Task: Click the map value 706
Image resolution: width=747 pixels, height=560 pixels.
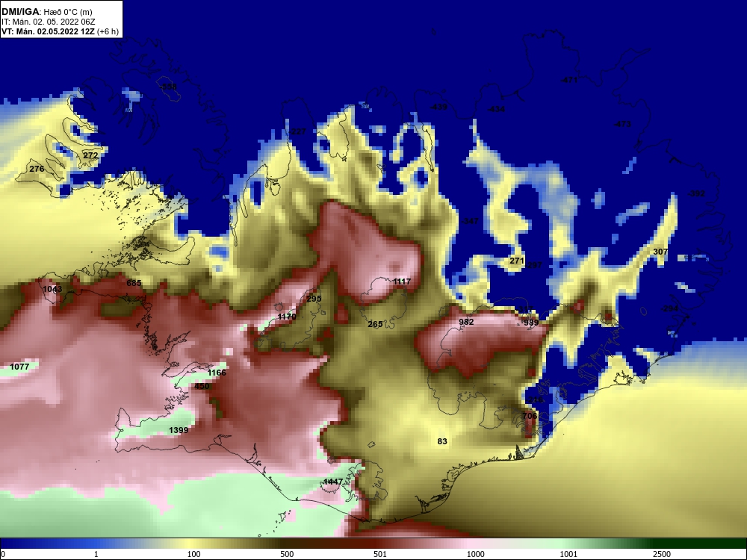Action: tap(530, 416)
